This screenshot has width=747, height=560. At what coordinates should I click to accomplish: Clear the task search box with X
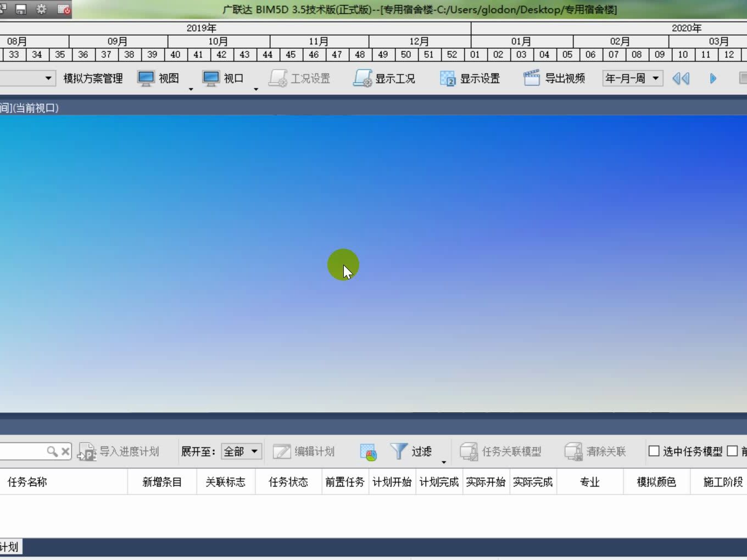65,451
